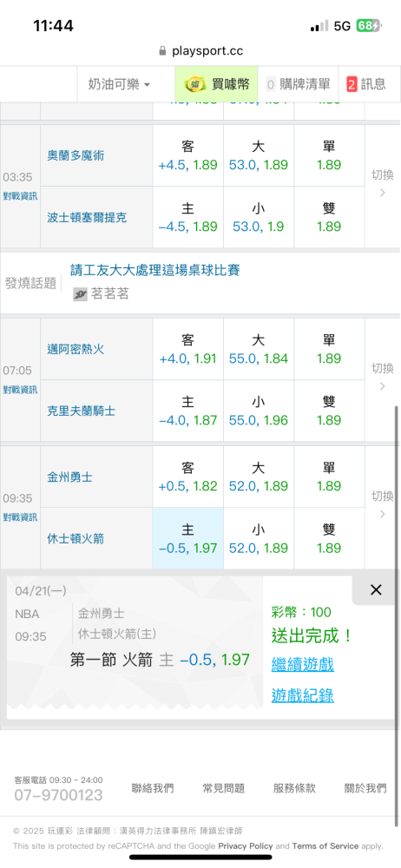Select 大 52.0, 1.89 over option

click(259, 477)
